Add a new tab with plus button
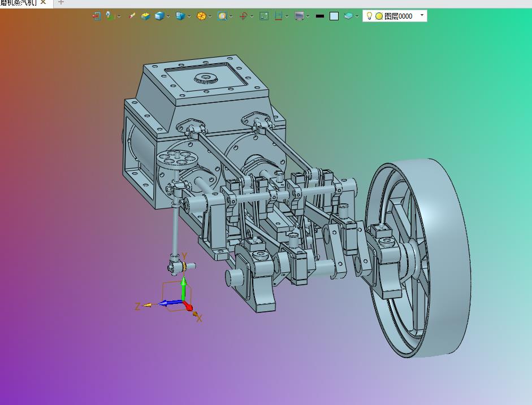 click(x=60, y=2)
